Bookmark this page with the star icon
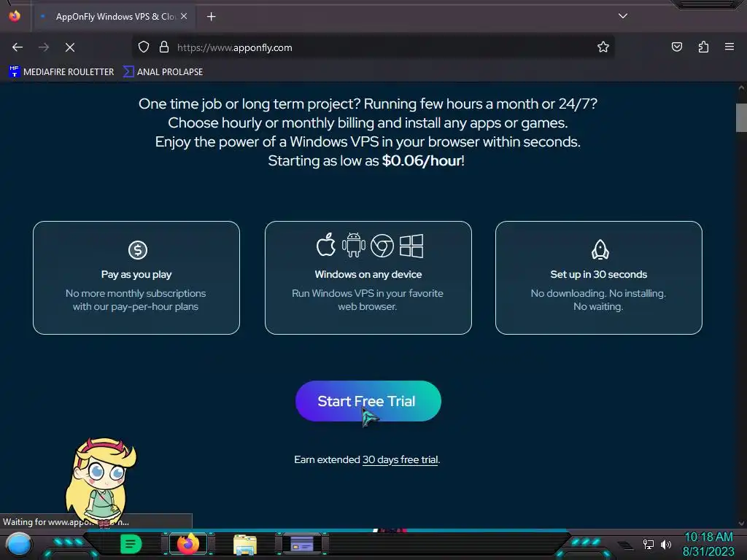Viewport: 747px width, 560px height. click(603, 47)
